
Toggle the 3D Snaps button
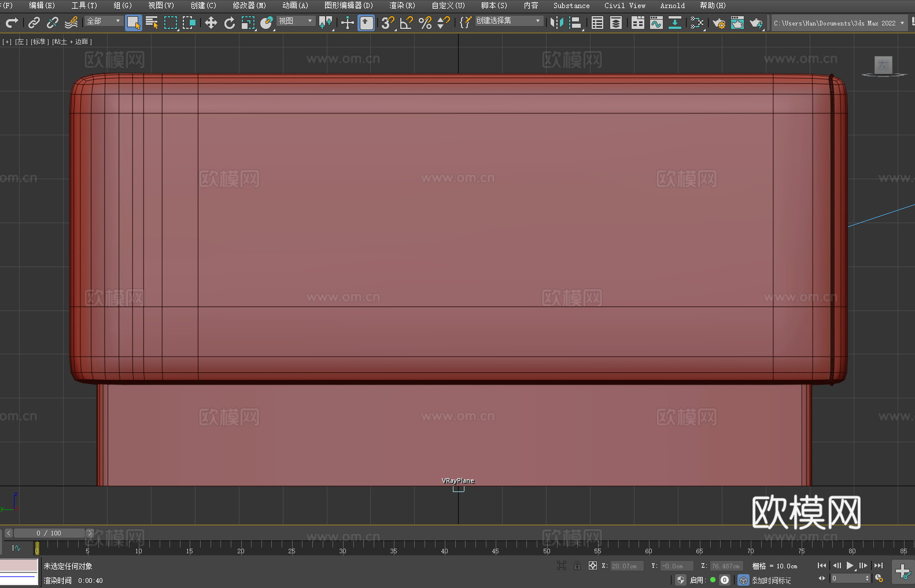[x=388, y=23]
